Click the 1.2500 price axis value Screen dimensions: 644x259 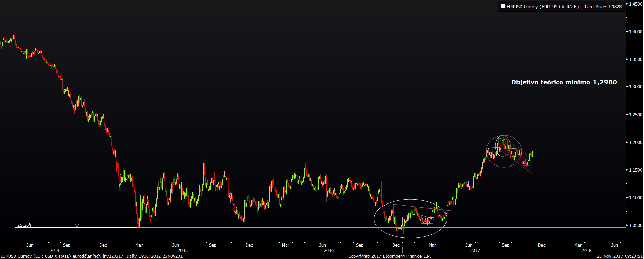pos(636,115)
